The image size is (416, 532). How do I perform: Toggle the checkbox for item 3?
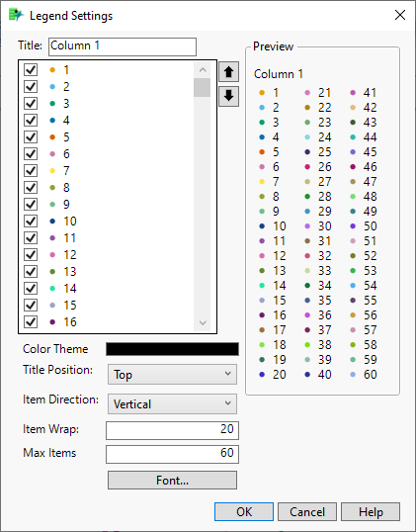point(31,104)
